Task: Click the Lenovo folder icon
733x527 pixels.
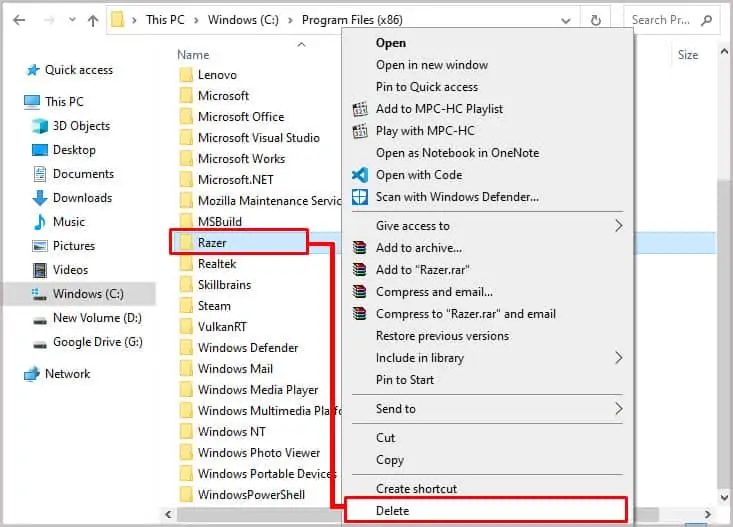Action: [x=186, y=75]
